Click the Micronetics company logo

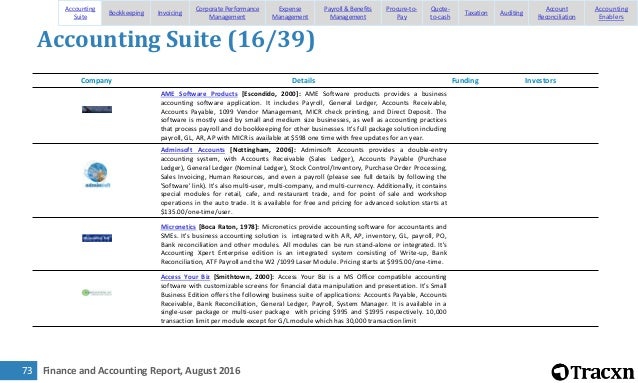point(97,238)
